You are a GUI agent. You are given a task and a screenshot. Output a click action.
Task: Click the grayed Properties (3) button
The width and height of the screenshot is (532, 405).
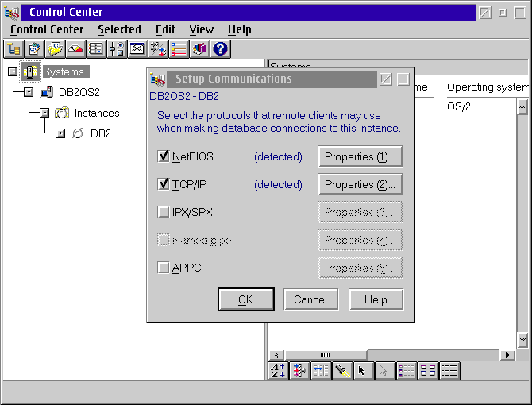click(x=360, y=212)
